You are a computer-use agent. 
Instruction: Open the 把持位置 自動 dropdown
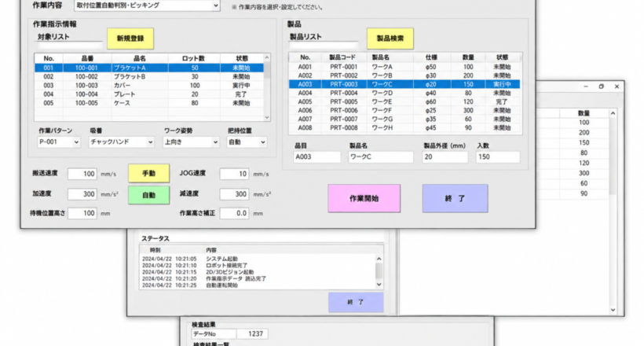(247, 142)
